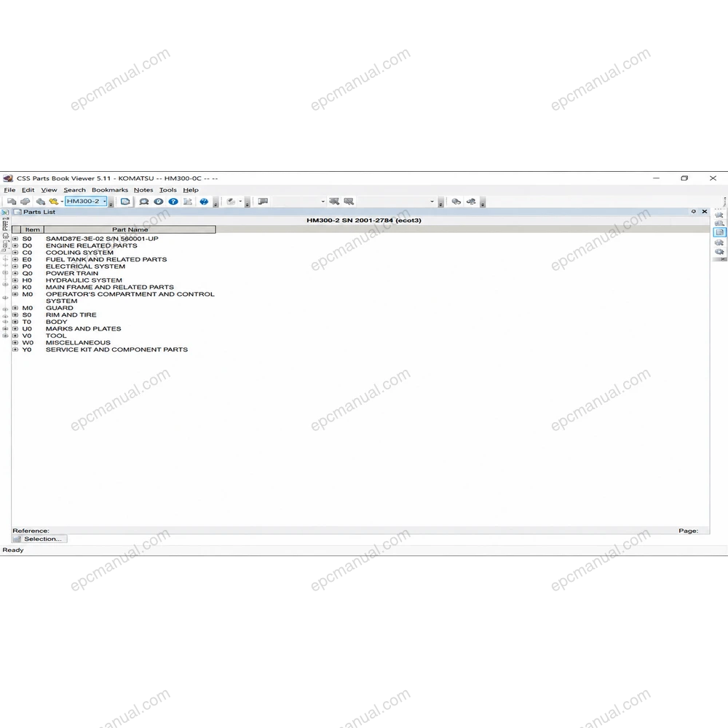Pin the Parts List panel with the pin icon
This screenshot has height=728, width=728.
tap(694, 212)
